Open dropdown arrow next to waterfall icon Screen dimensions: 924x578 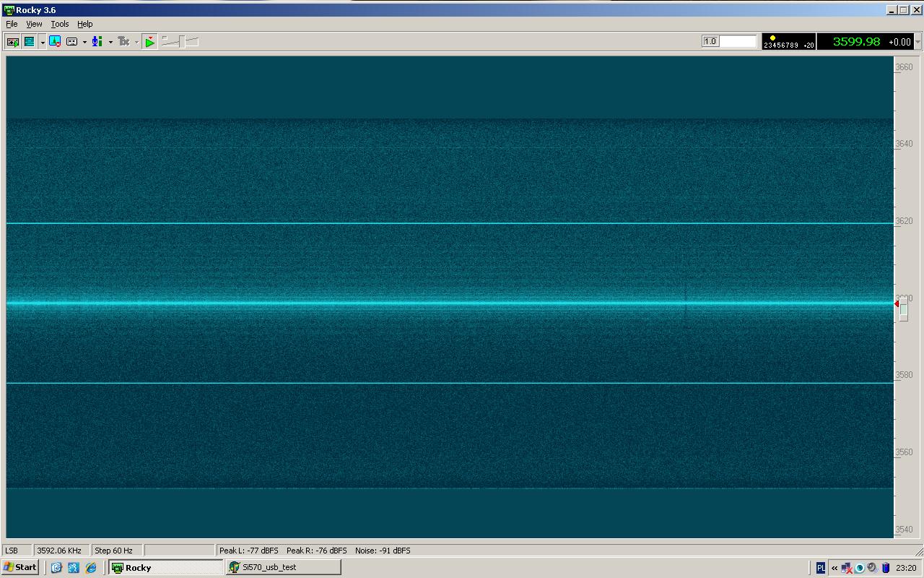(43, 42)
